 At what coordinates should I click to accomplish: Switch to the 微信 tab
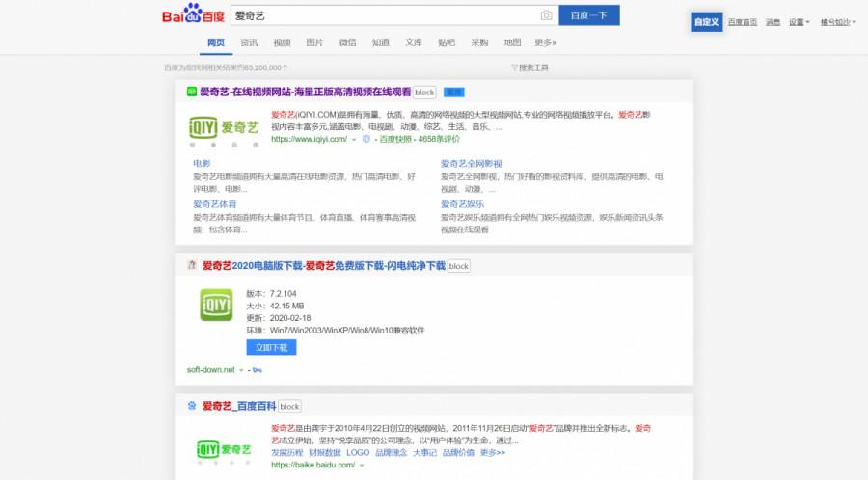347,42
